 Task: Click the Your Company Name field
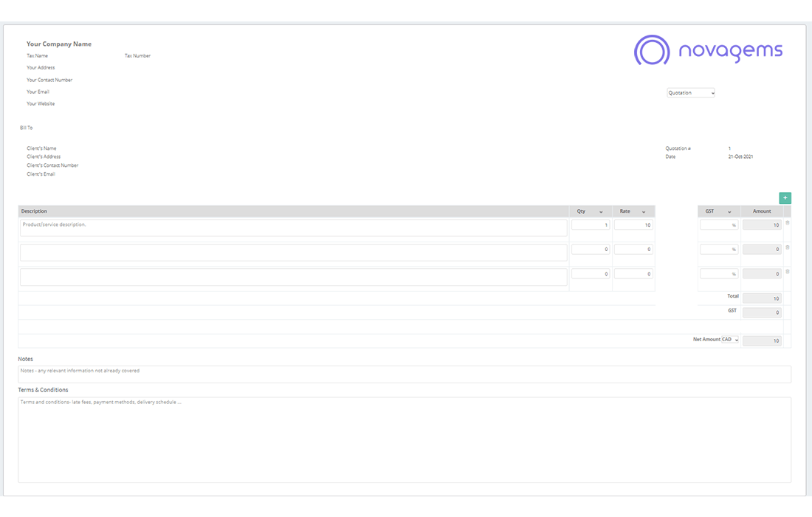coord(59,44)
